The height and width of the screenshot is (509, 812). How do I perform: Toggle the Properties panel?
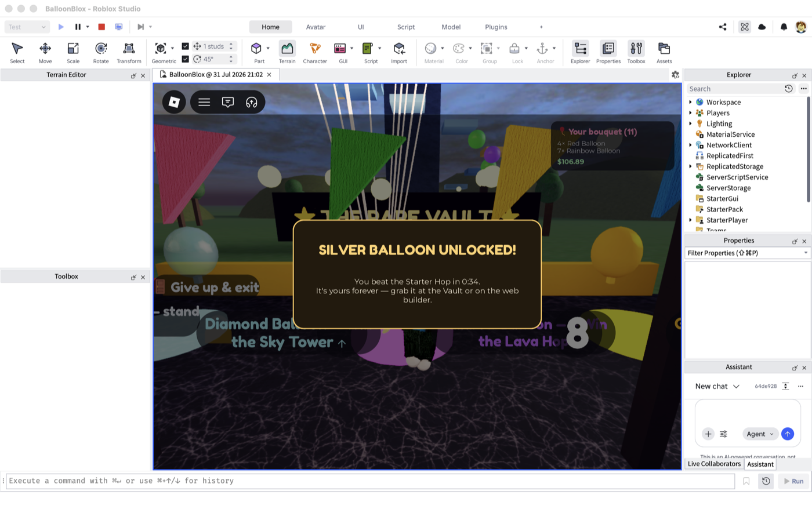(608, 52)
